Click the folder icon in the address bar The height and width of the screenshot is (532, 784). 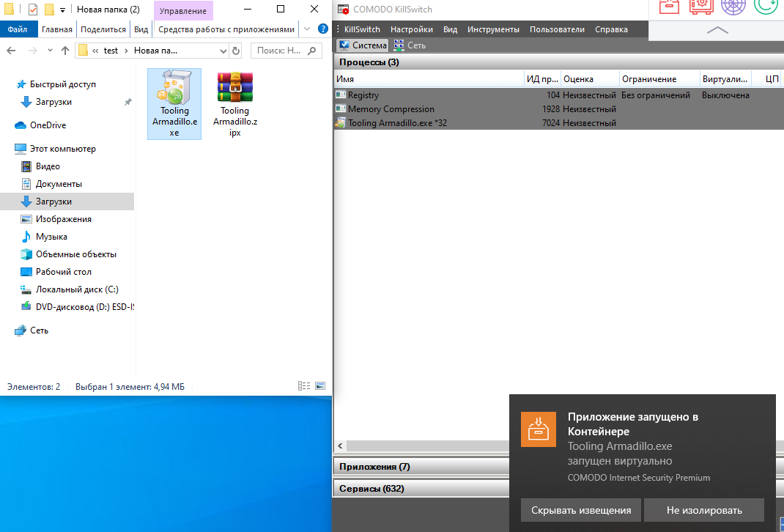83,51
